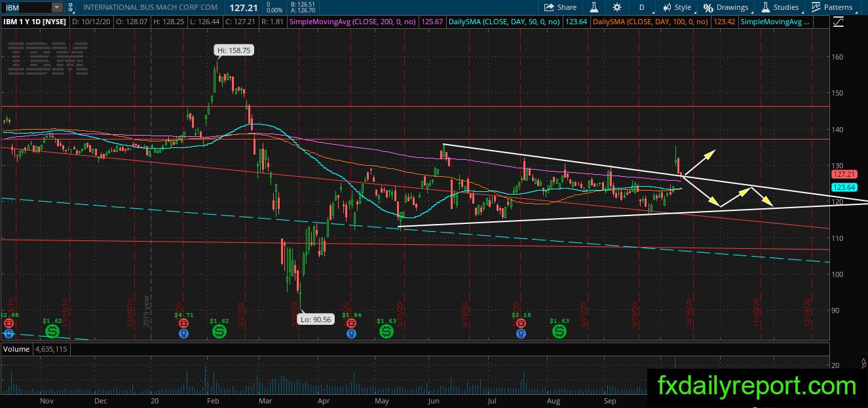
Task: Click the symbol link clipboard icon
Action: [x=70, y=7]
